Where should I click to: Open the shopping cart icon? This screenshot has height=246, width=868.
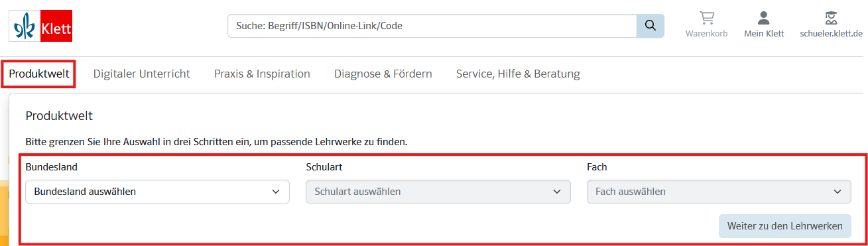706,18
